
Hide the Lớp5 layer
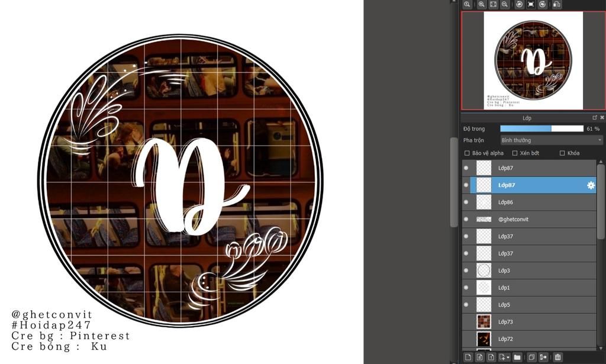tap(466, 304)
